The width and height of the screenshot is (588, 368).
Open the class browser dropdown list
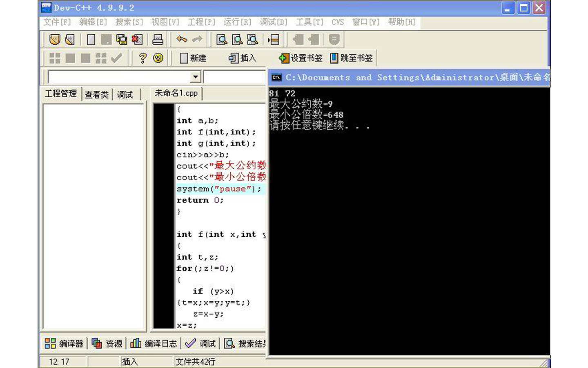click(x=195, y=76)
